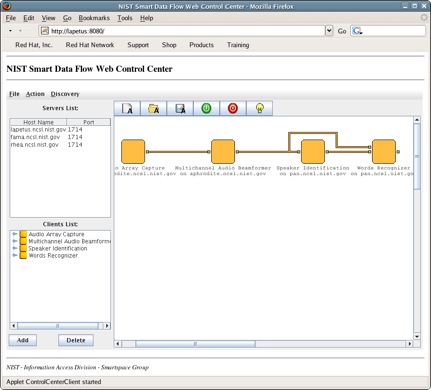Open the Support bookmark
431x390 pixels.
(x=138, y=45)
